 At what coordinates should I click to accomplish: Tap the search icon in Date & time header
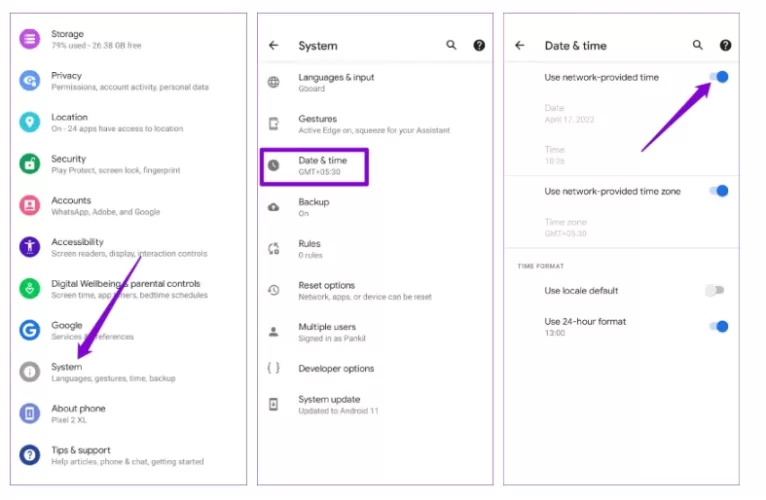click(698, 45)
